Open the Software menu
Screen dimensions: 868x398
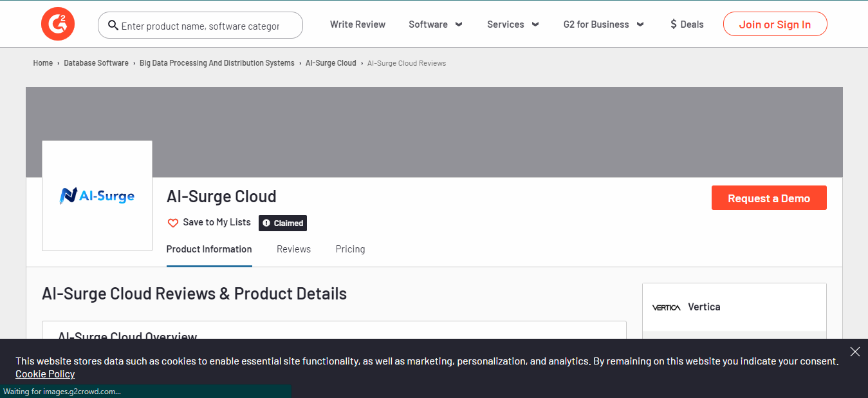click(x=428, y=24)
